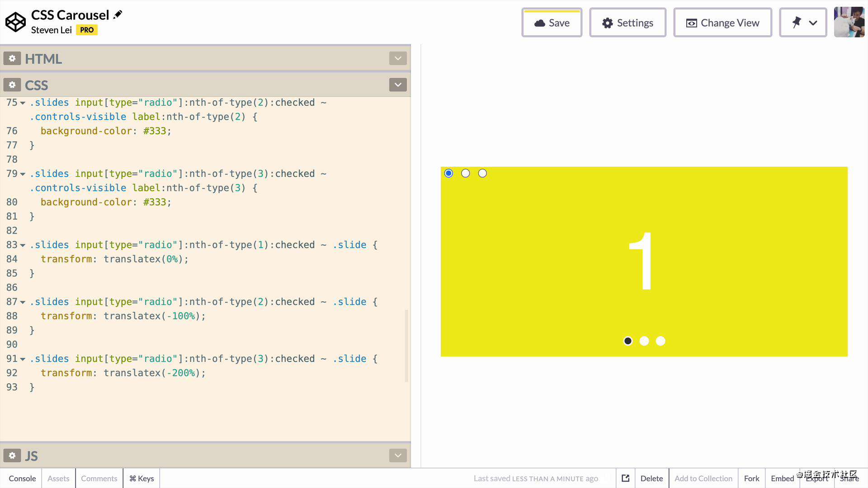Click the third carousel dot indicator
This screenshot has width=868, height=488.
point(660,341)
